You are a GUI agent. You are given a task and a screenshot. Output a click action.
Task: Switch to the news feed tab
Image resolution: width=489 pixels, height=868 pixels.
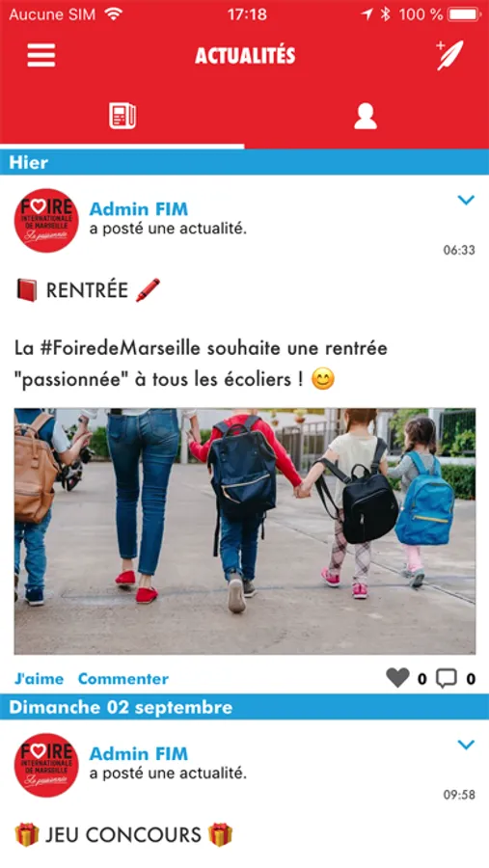122,117
